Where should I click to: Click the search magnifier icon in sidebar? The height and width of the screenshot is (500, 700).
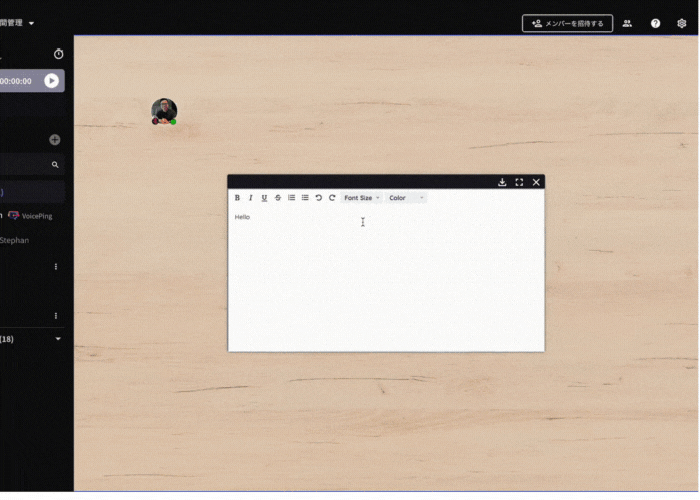point(55,165)
